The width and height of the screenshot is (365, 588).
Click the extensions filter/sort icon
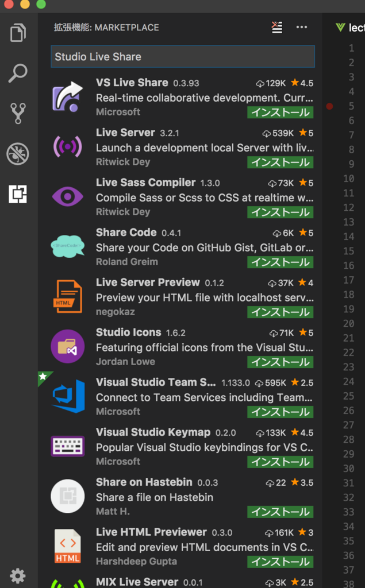276,27
